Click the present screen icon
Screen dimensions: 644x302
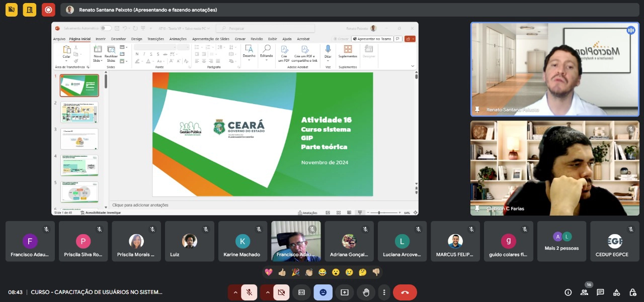345,292
